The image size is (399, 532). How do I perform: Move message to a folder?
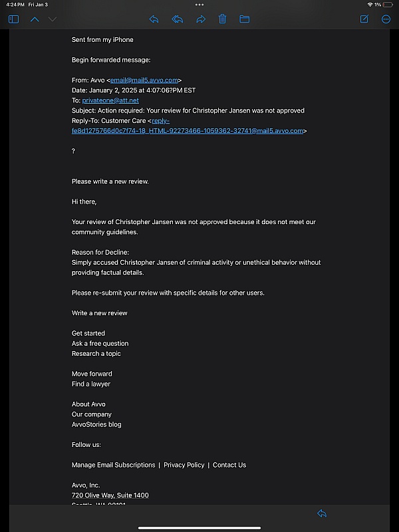[x=244, y=19]
